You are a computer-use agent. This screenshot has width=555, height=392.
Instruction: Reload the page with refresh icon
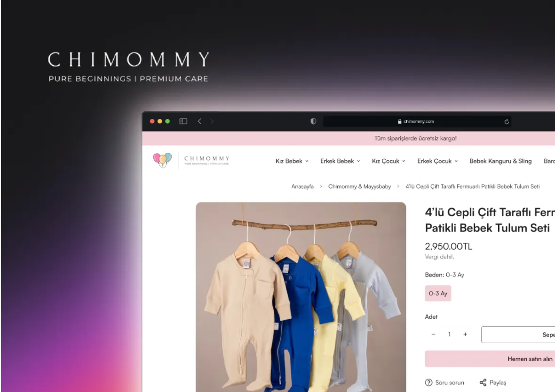[507, 121]
